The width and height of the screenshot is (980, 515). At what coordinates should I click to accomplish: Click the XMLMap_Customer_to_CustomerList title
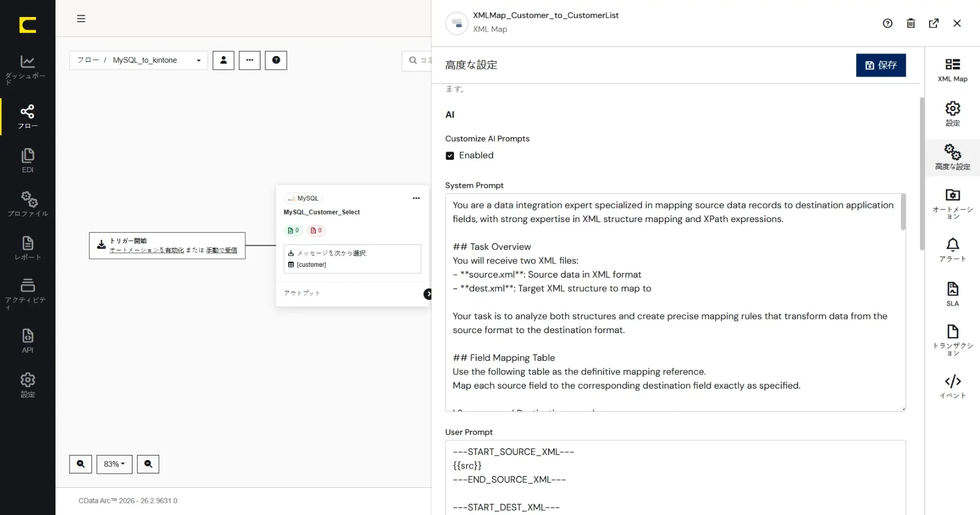[546, 15]
